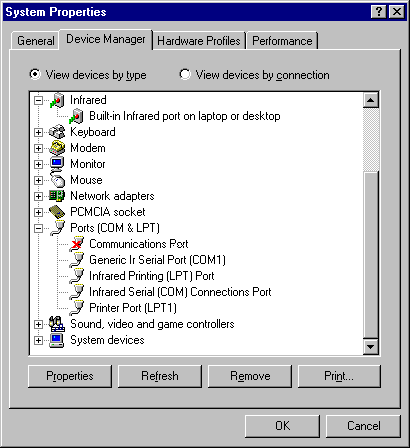This screenshot has height=448, width=410.
Task: Select the Modem telephone icon
Action: [x=57, y=148]
